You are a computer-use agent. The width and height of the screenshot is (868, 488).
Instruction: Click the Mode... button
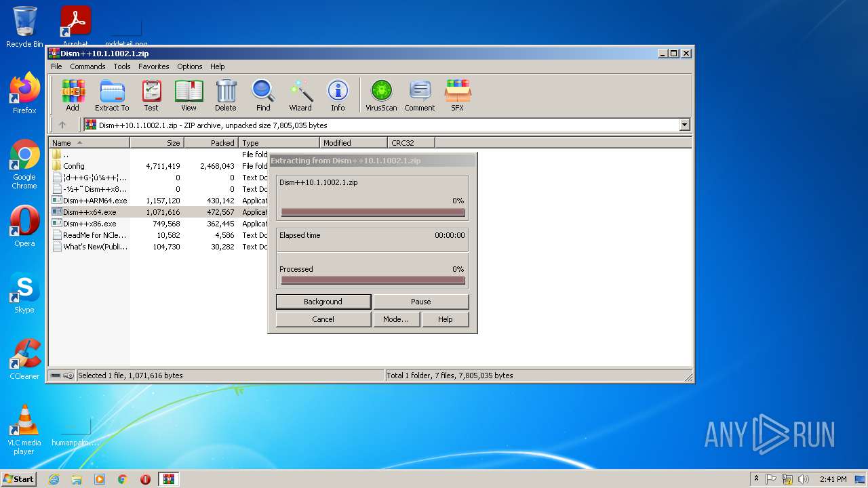pos(396,319)
